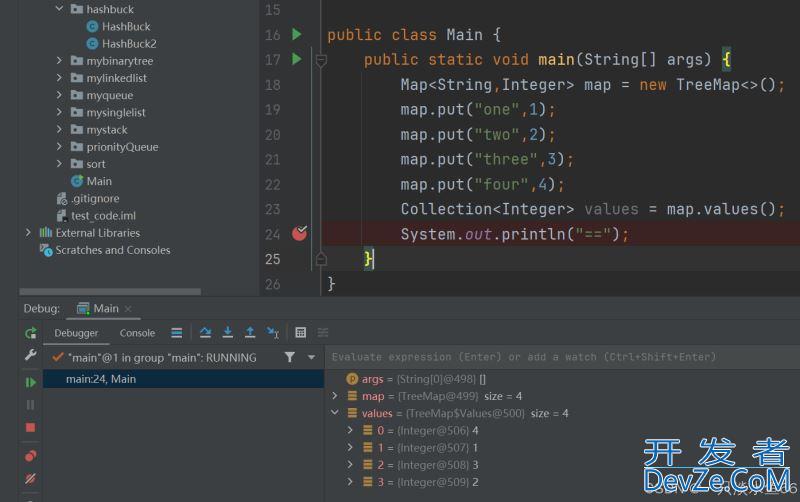Expand the mystack folder
Screen dimensions: 800x502
[x=59, y=130]
